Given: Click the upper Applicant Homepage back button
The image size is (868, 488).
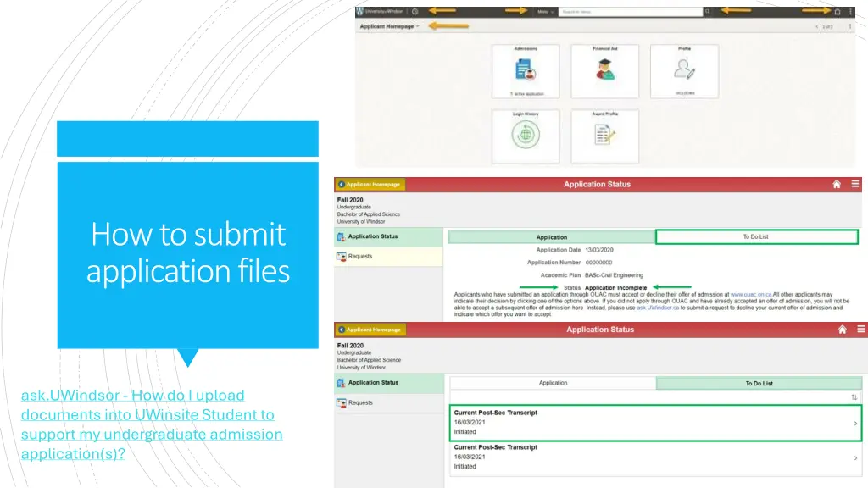Looking at the screenshot, I should point(370,184).
